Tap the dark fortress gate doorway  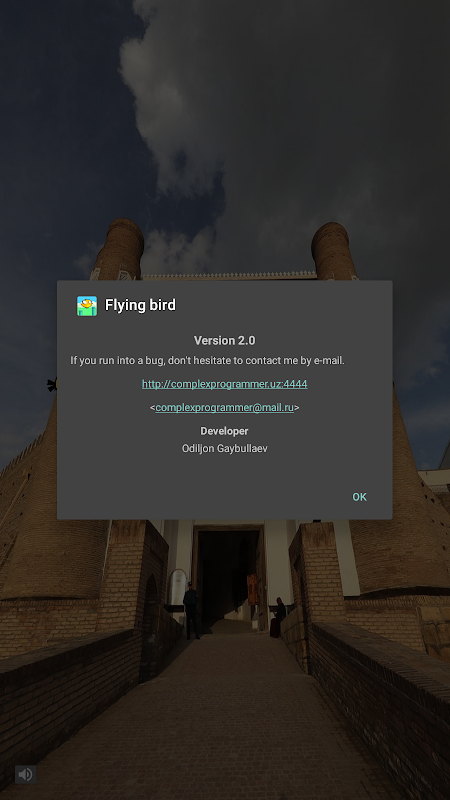point(228,575)
